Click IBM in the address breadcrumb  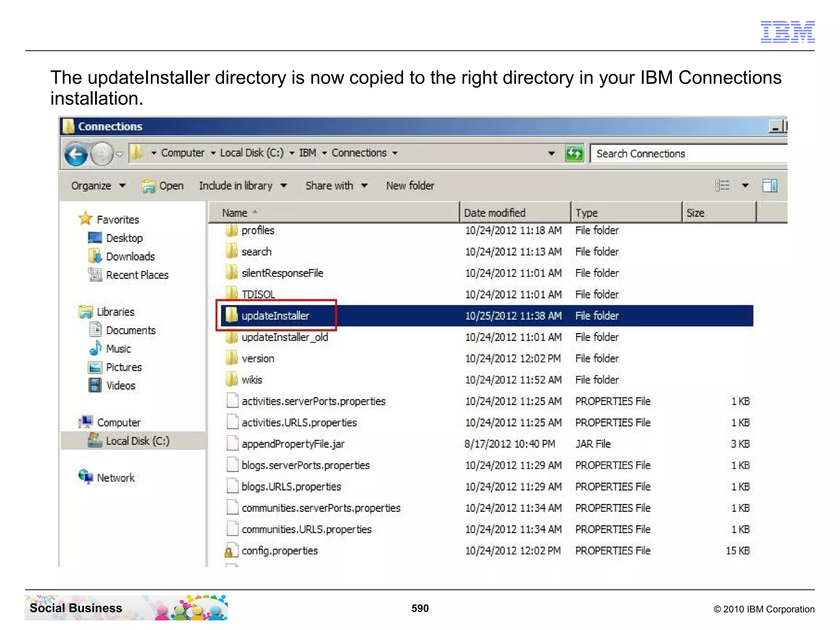pos(308,153)
